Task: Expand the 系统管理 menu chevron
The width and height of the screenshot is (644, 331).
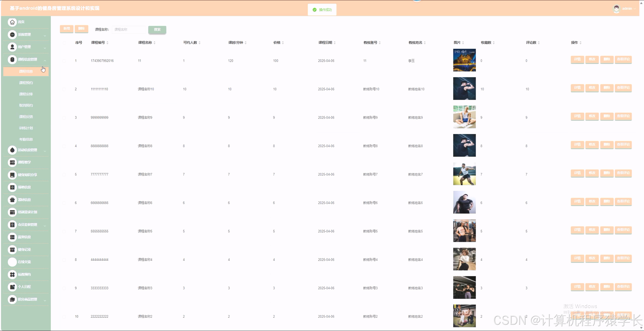Action: pos(45,36)
